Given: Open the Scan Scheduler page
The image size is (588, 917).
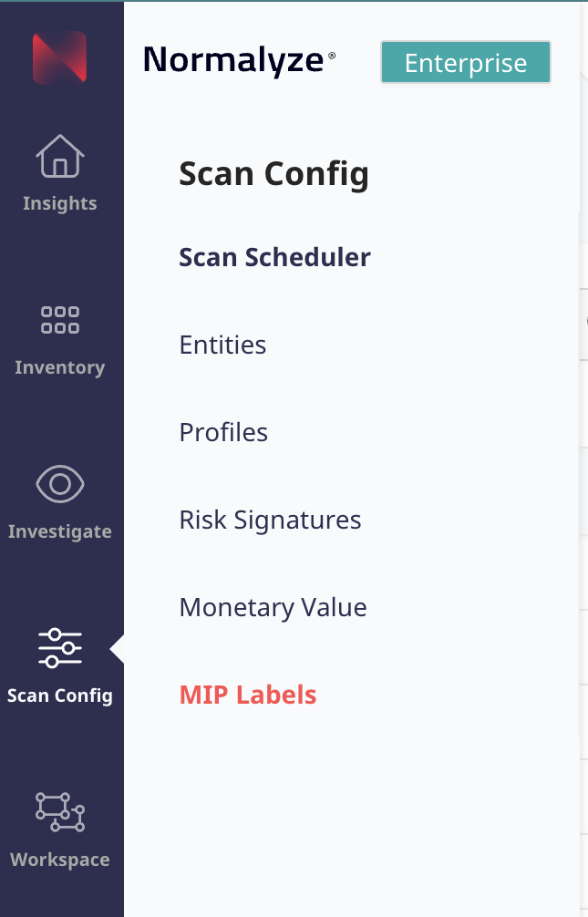Looking at the screenshot, I should (274, 257).
